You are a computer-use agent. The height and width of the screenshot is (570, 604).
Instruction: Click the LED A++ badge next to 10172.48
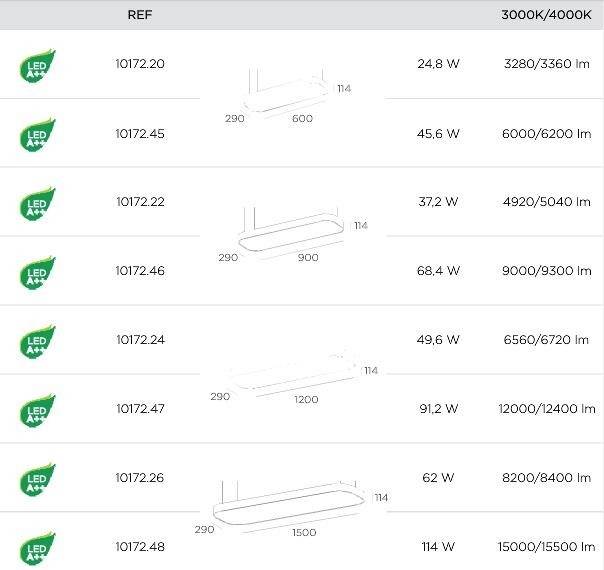[x=37, y=548]
